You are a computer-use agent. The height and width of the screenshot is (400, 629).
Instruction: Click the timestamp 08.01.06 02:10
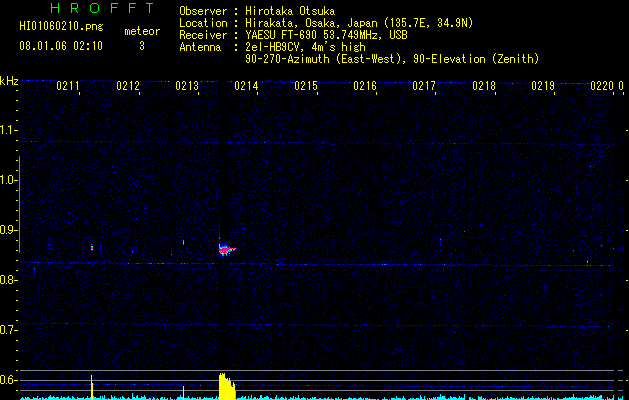(61, 46)
